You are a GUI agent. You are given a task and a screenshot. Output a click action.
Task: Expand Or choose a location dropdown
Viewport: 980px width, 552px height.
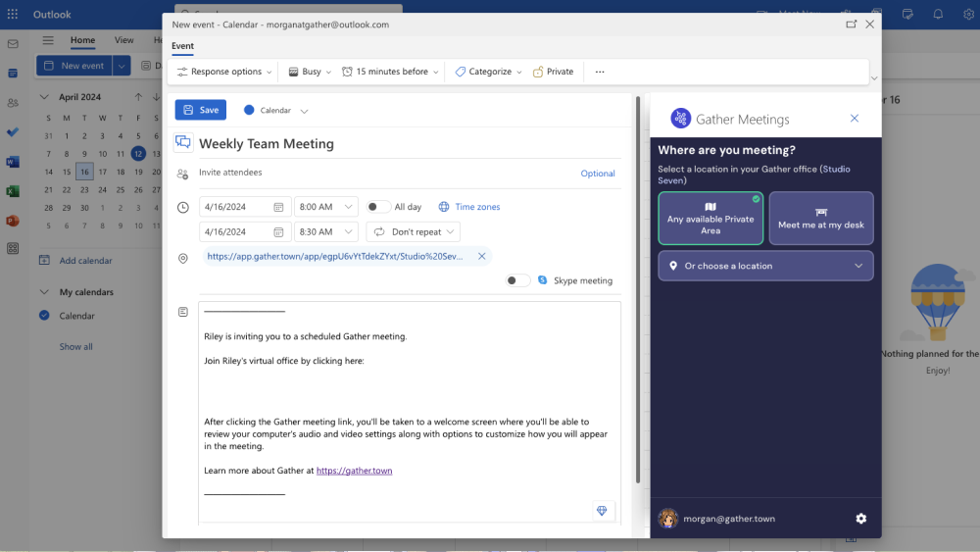click(x=765, y=266)
